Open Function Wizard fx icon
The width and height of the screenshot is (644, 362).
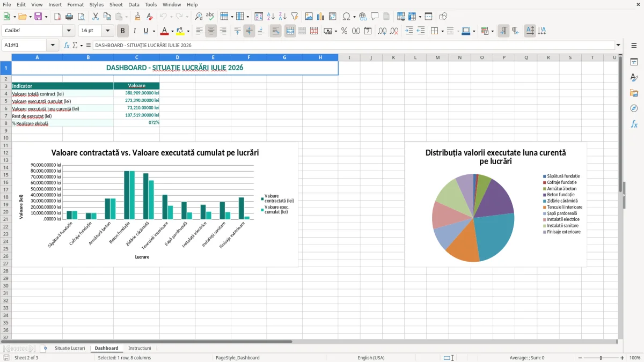coord(67,45)
